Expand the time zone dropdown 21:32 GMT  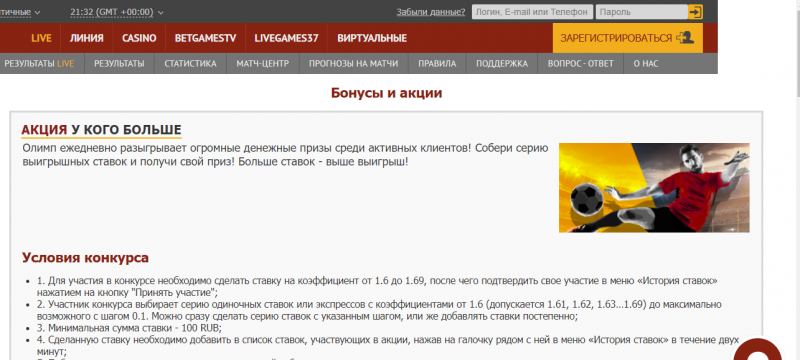point(117,12)
